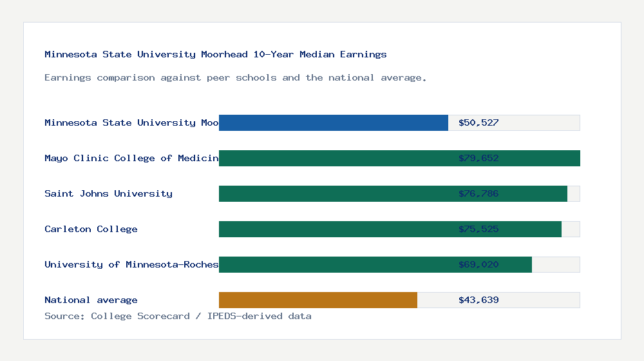Click the 'Mayo Clinic College of Medicin' row label
Screen dimensions: 644x361
[x=131, y=159]
